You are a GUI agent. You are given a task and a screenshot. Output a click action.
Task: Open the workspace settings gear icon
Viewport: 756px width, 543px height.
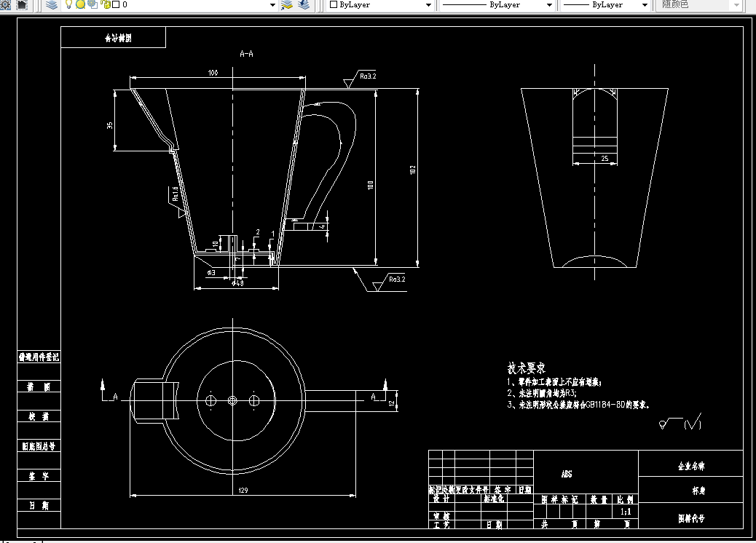pos(5,4)
